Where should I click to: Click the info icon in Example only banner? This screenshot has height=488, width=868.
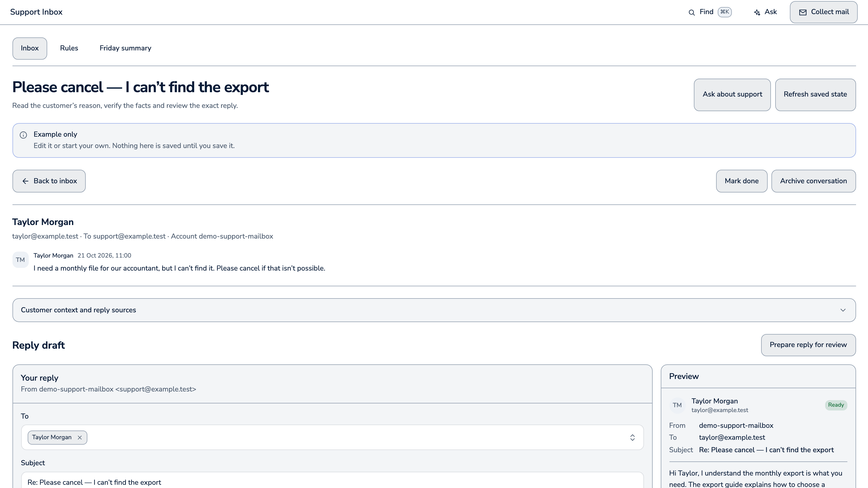click(23, 135)
